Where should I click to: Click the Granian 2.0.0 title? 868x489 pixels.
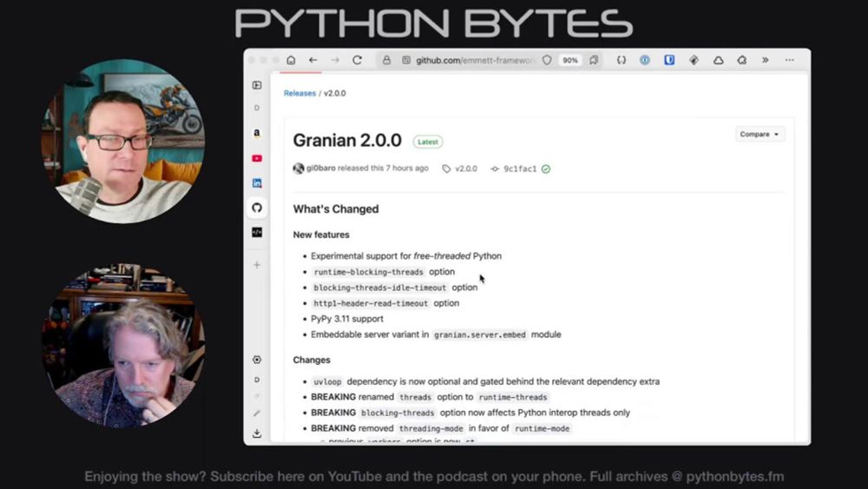click(x=347, y=141)
